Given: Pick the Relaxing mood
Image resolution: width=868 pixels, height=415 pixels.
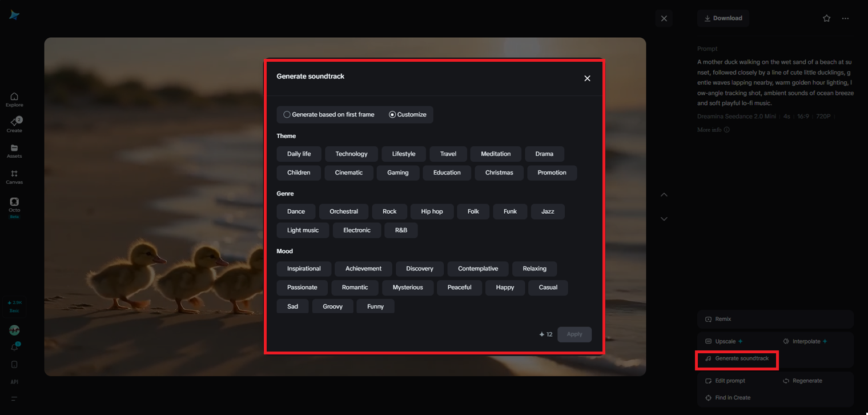Looking at the screenshot, I should pos(535,269).
